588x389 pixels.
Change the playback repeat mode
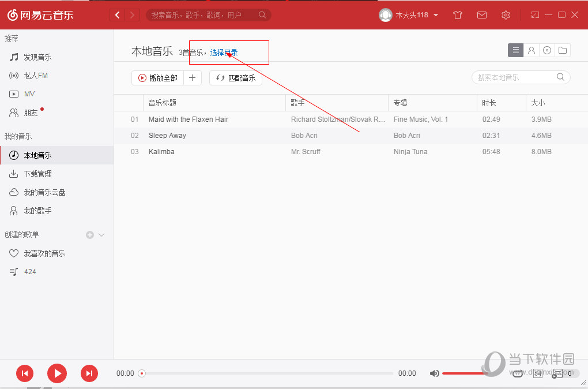tap(518, 373)
